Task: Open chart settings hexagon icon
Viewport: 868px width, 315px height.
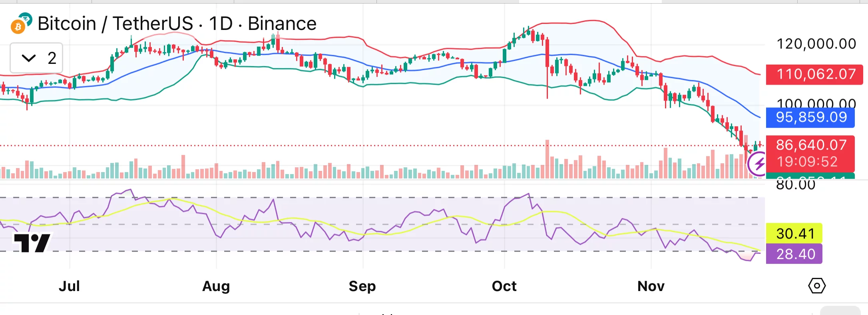Action: coord(816,286)
